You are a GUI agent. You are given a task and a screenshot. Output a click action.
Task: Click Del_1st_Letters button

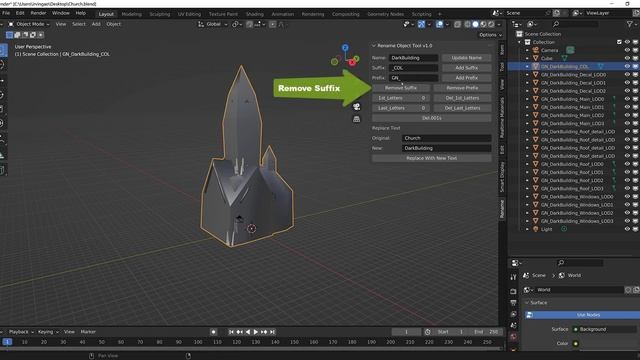click(x=462, y=98)
